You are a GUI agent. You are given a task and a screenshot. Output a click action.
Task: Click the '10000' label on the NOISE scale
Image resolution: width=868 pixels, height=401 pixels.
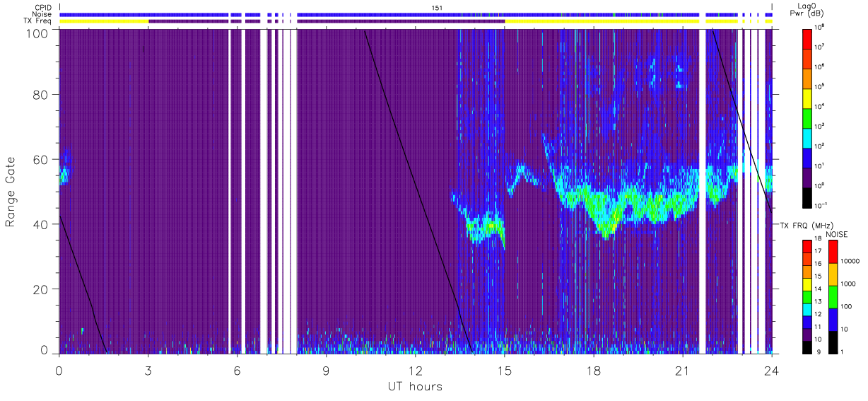pyautogui.click(x=851, y=262)
